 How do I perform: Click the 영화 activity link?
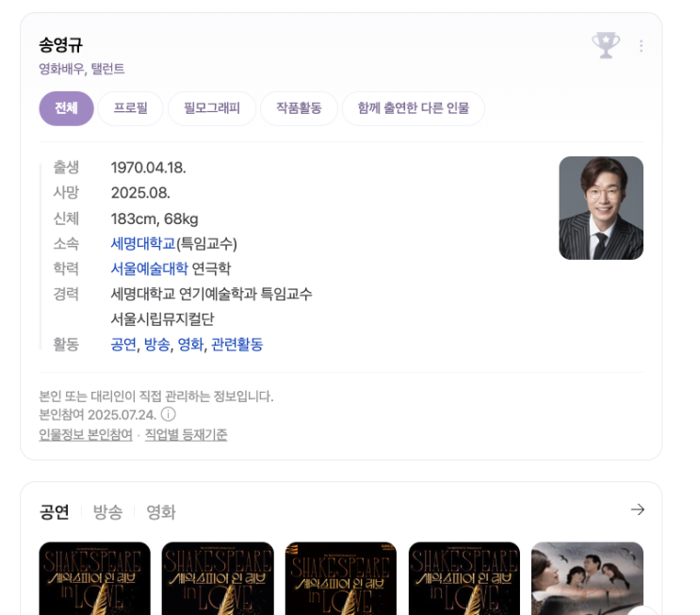190,344
